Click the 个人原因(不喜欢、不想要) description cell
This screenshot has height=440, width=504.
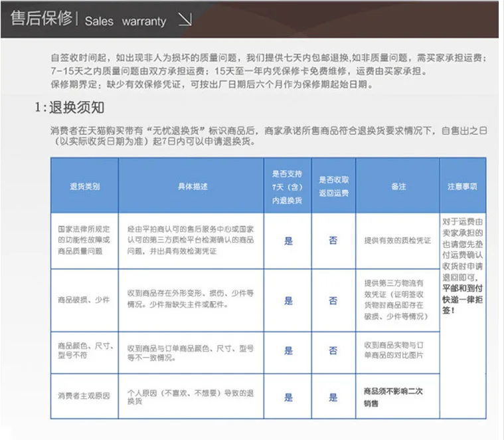(x=191, y=397)
